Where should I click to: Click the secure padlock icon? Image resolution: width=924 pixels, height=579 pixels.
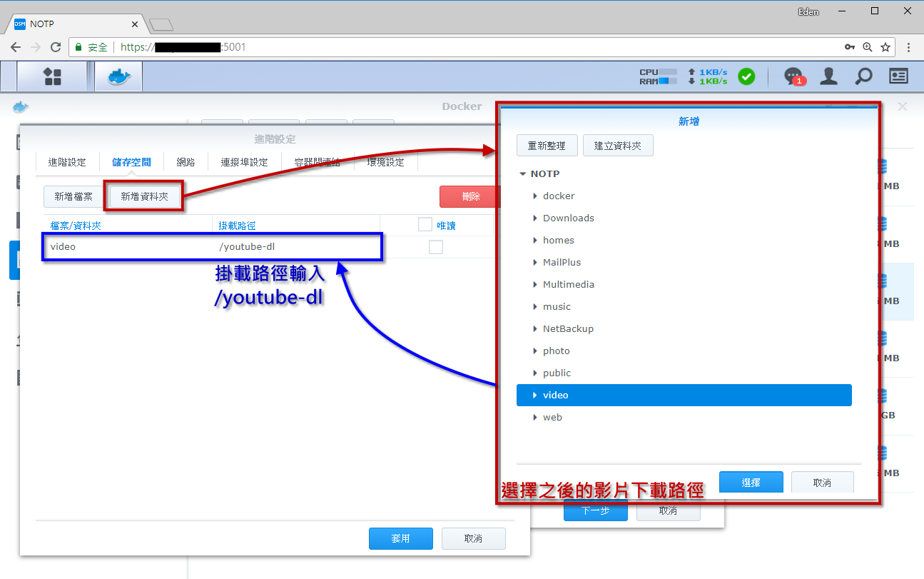[78, 47]
